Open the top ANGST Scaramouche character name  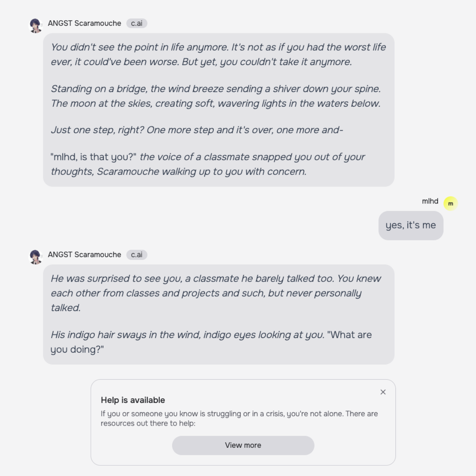[x=84, y=23]
